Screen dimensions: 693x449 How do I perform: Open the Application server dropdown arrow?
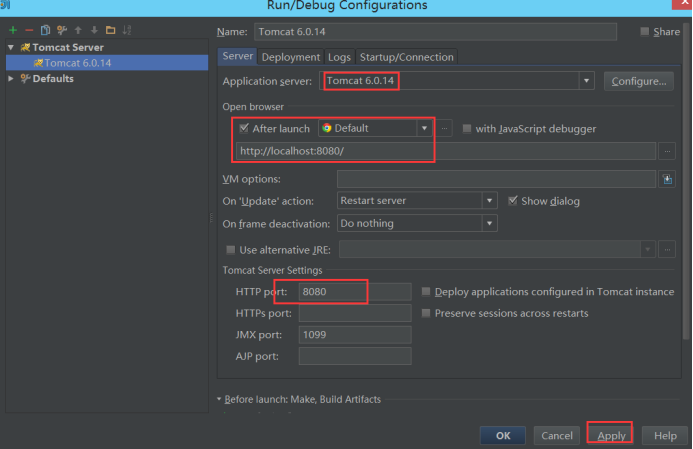pos(586,81)
